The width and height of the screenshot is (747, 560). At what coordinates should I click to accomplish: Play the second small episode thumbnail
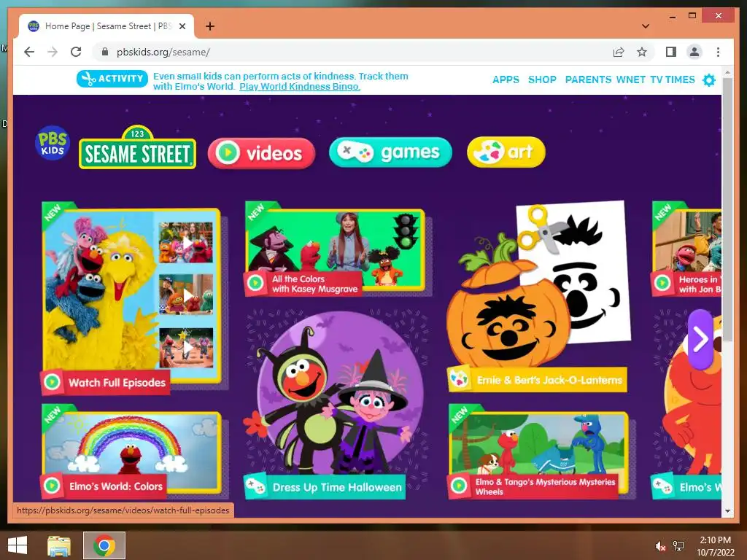186,295
